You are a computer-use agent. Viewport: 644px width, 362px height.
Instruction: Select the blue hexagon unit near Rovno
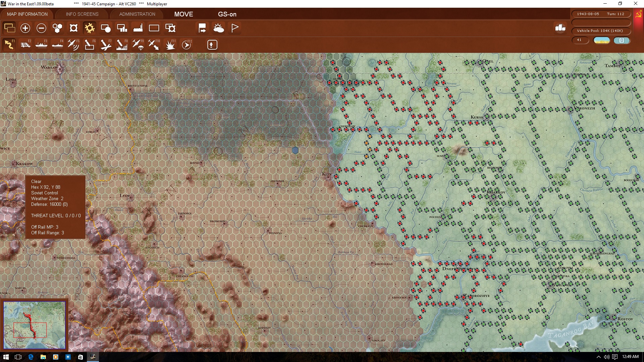[x=295, y=150]
